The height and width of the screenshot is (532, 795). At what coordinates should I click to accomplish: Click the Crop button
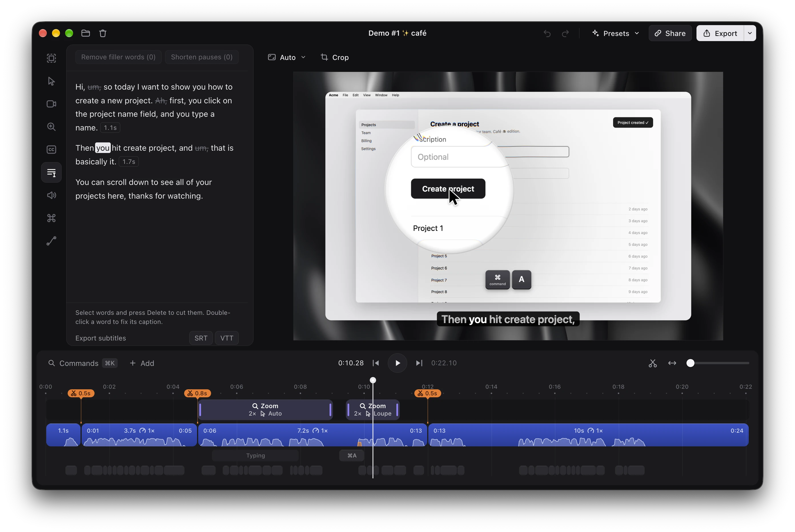click(x=335, y=57)
